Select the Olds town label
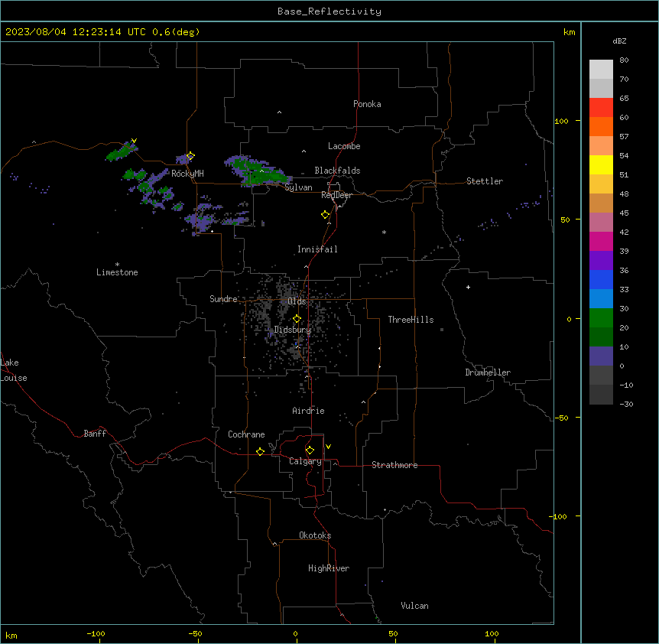Viewport: 659px width, 644px height. pos(297,301)
